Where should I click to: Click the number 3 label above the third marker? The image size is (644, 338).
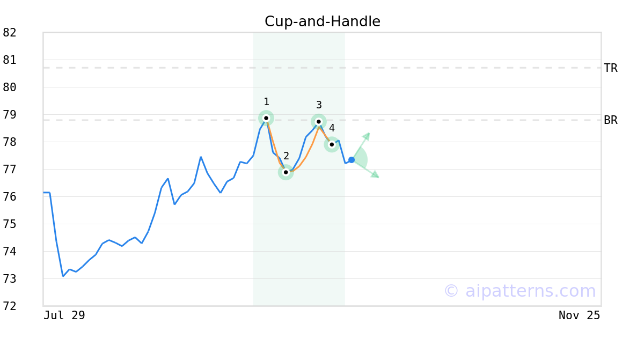[x=319, y=105]
